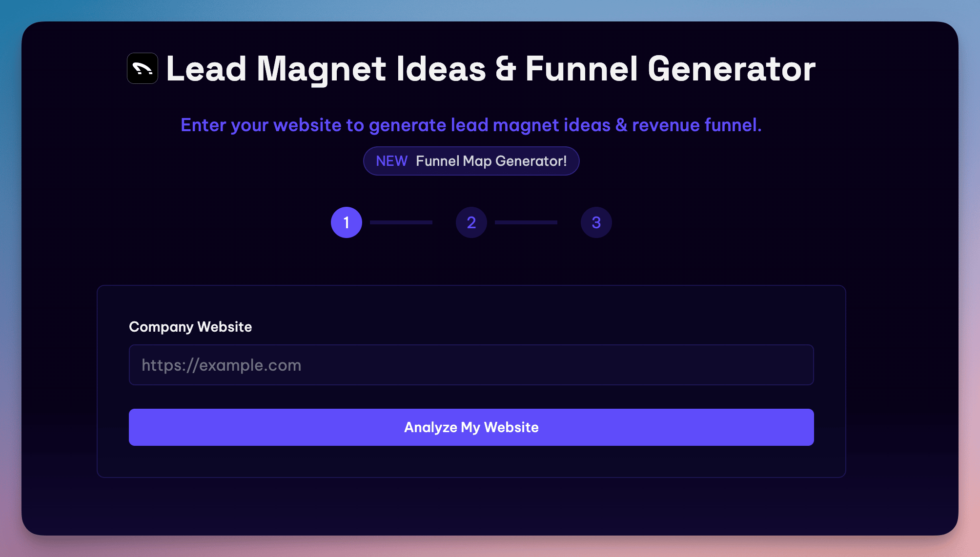
Task: Click the app logo icon beside title
Action: point(143,68)
